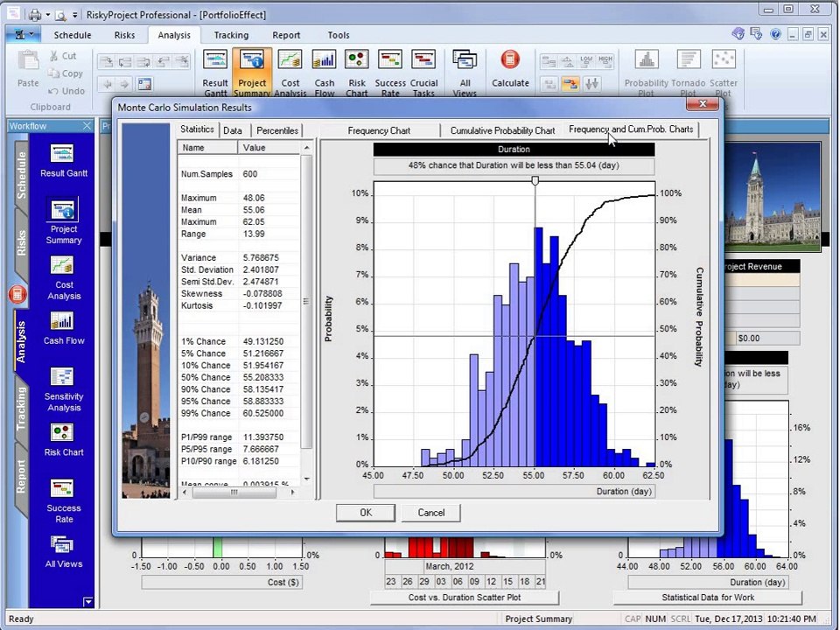Screen dimensions: 840x630
Task: Select the Statistics tab in dialog
Action: point(197,129)
